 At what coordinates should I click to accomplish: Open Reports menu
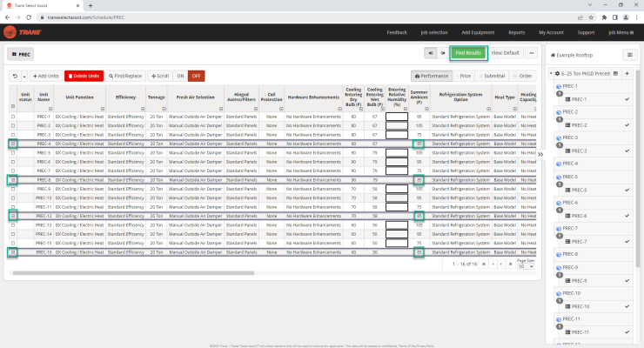click(x=516, y=32)
